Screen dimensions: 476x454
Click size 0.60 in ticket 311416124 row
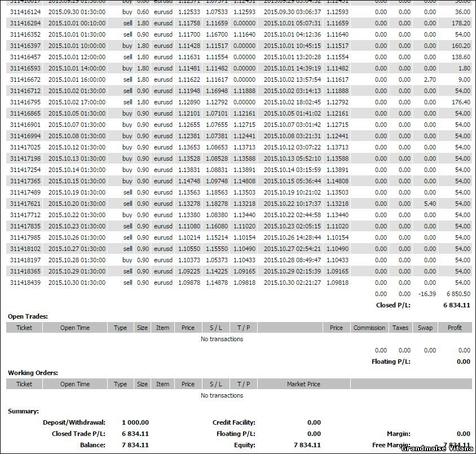click(143, 12)
